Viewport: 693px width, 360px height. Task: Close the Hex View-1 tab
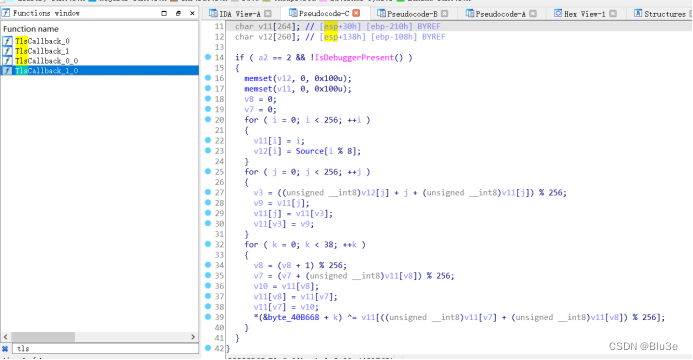(613, 14)
